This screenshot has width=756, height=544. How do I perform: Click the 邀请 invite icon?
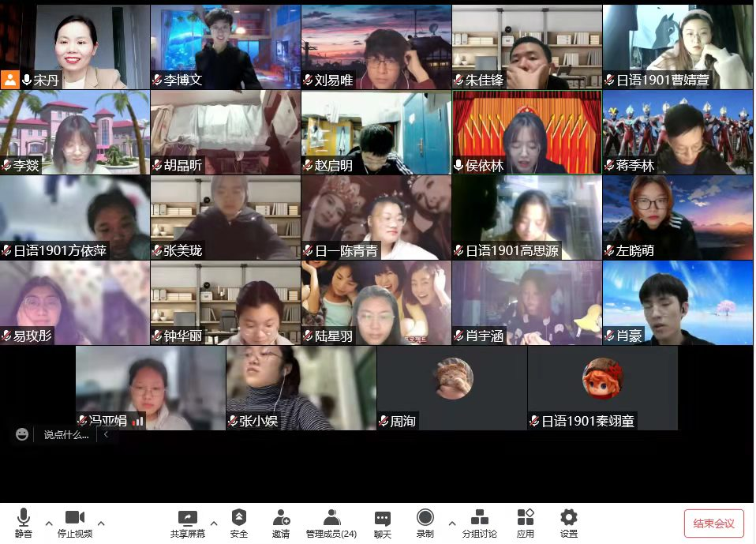pos(281,523)
